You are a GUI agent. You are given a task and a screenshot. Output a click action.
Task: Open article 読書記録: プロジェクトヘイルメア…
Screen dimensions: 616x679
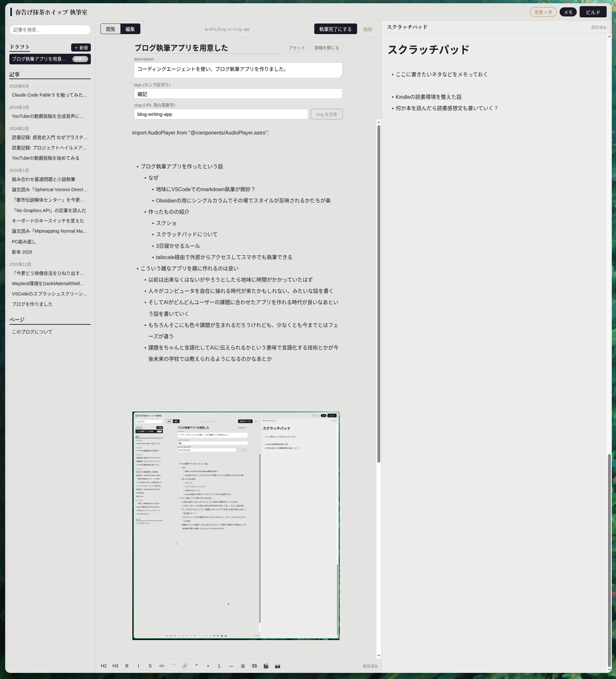click(50, 147)
